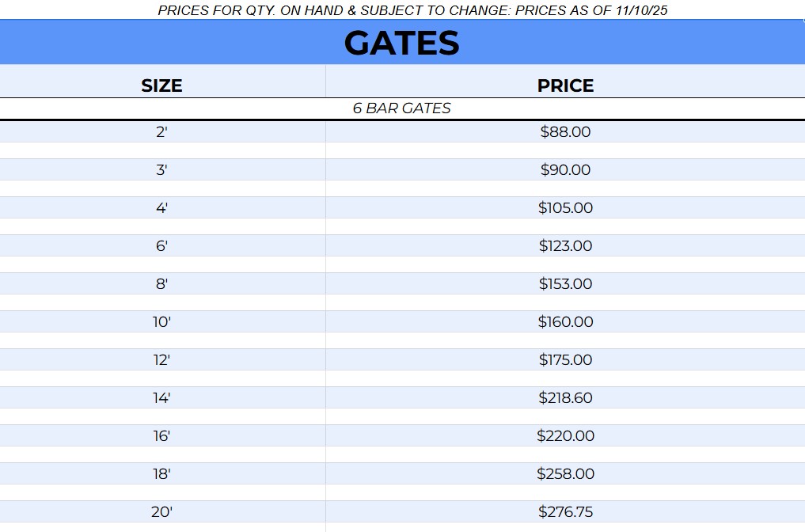
Task: Click the 6 BAR GATES section row
Action: [401, 108]
